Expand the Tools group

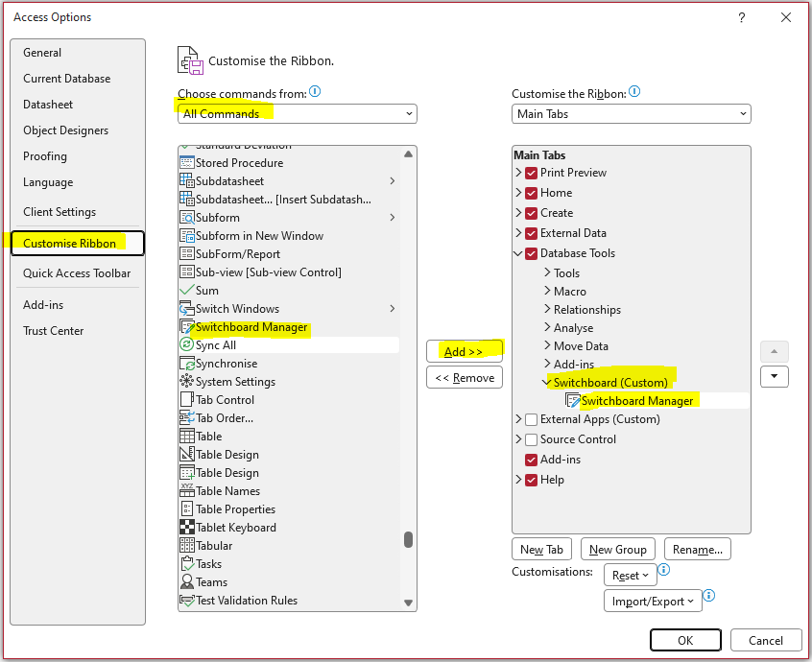(547, 272)
